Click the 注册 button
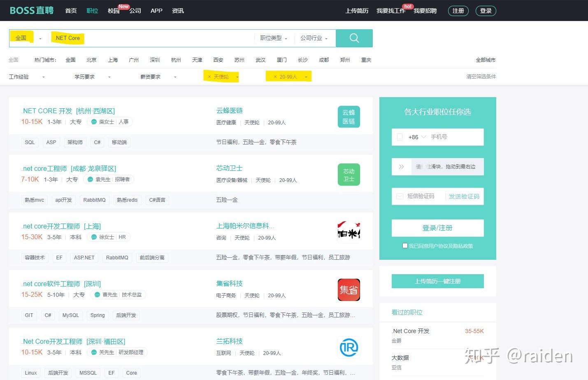Image resolution: width=588 pixels, height=380 pixels. point(458,11)
